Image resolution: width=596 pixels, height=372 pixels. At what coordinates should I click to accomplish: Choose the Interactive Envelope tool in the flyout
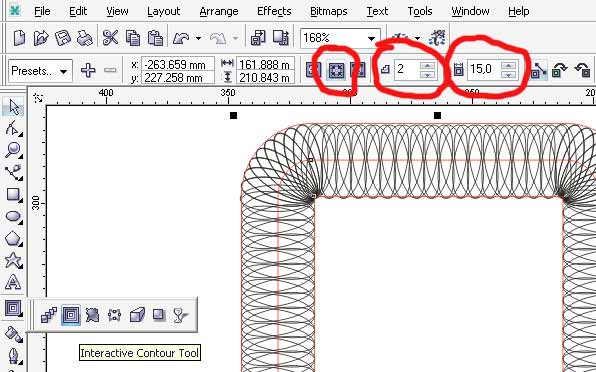(114, 315)
